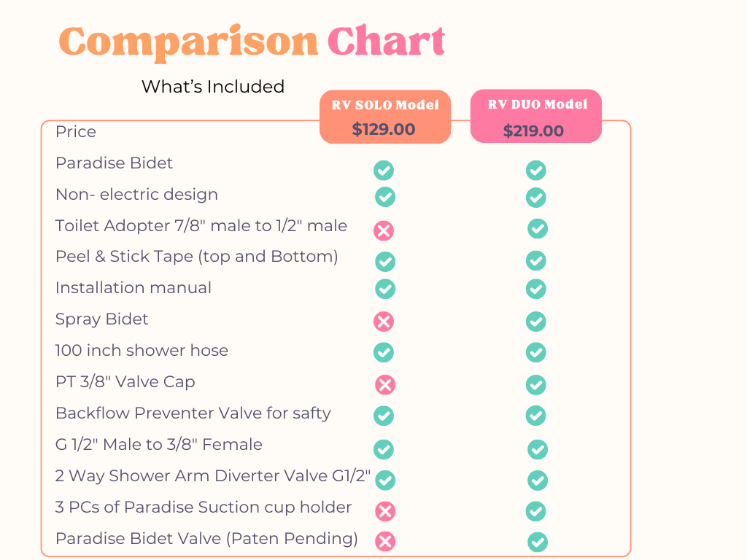Click SOLO checkmark for 100 inch shower hose
This screenshot has width=747, height=560.
click(x=384, y=353)
